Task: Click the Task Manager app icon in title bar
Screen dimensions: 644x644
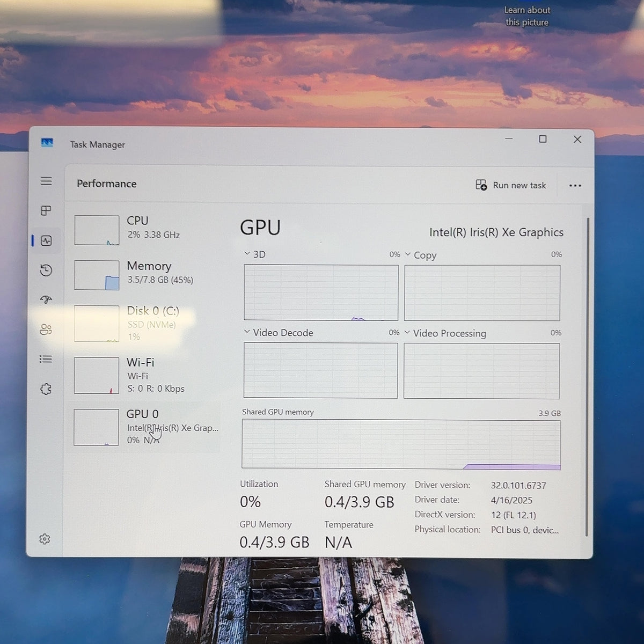Action: point(47,143)
